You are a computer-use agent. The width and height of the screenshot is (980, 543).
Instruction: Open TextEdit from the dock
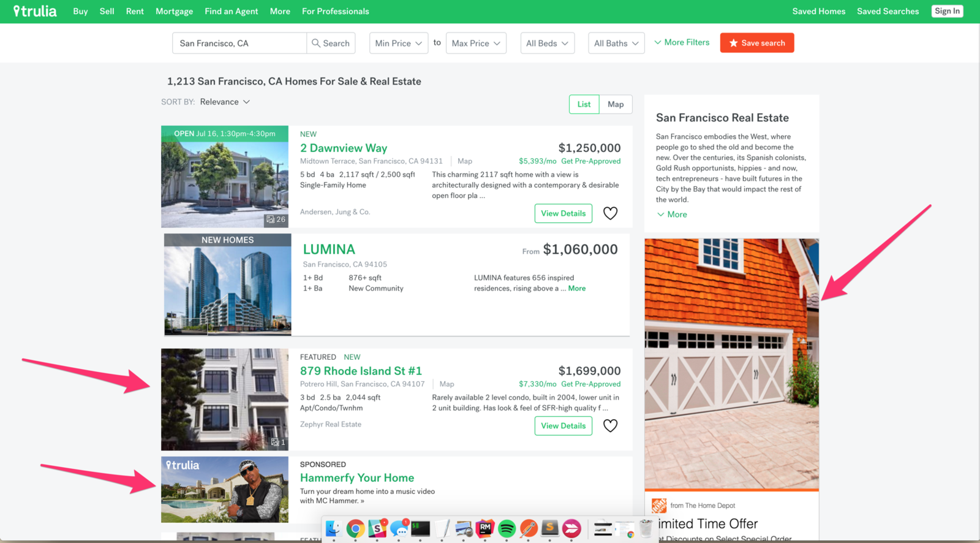tap(443, 528)
